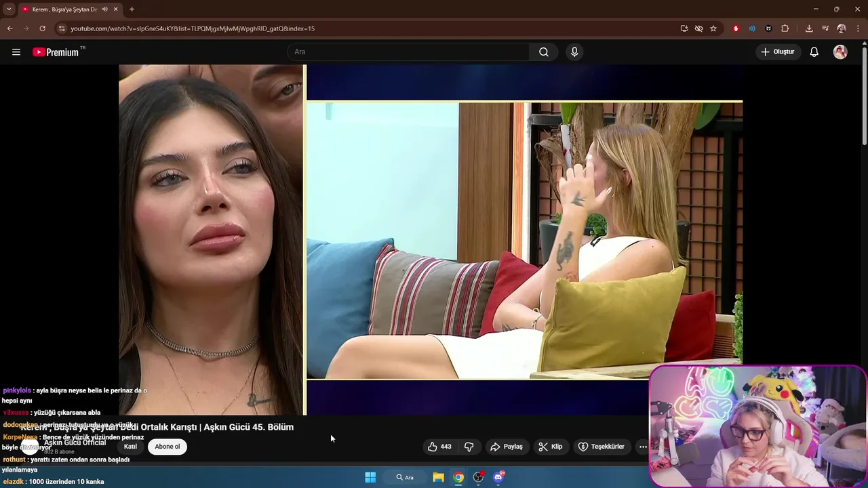This screenshot has width=868, height=488.
Task: Switch to Chrome in the taskbar
Action: pos(458,477)
